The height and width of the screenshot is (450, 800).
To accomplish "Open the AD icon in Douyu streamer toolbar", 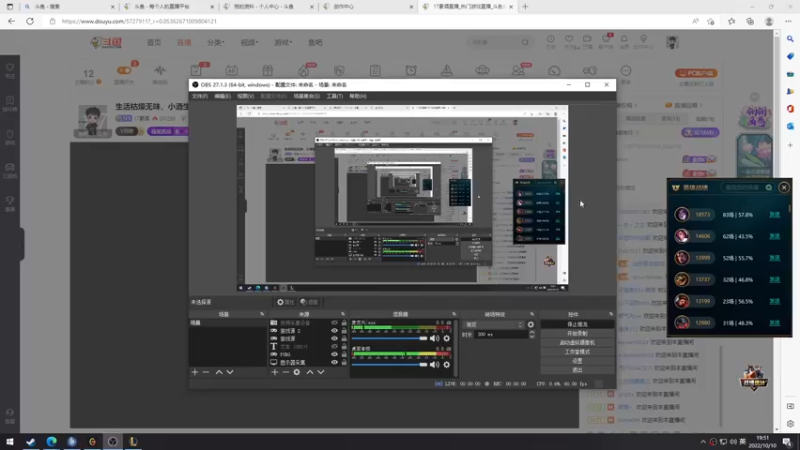I will coord(232,71).
